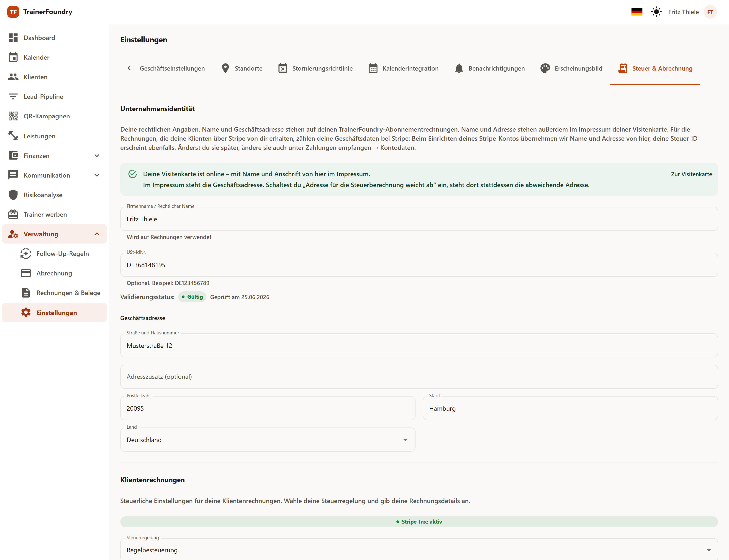Follow the Zur Visitenkarte link

click(x=691, y=174)
